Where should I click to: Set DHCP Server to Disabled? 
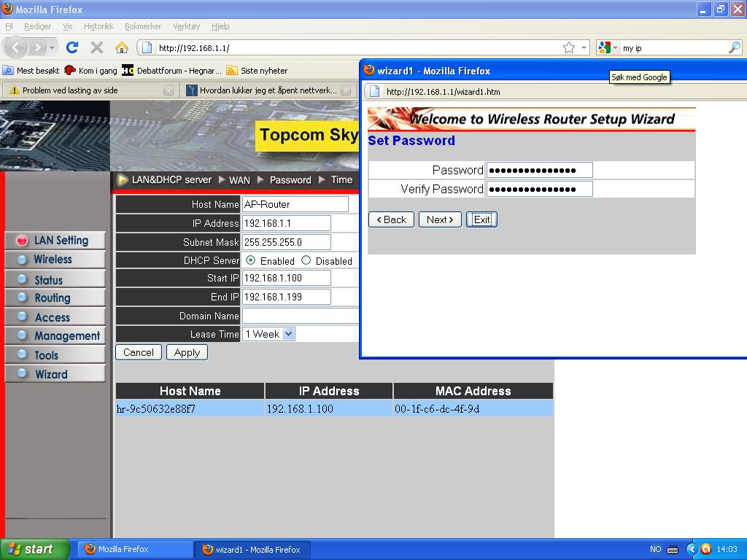pos(306,260)
